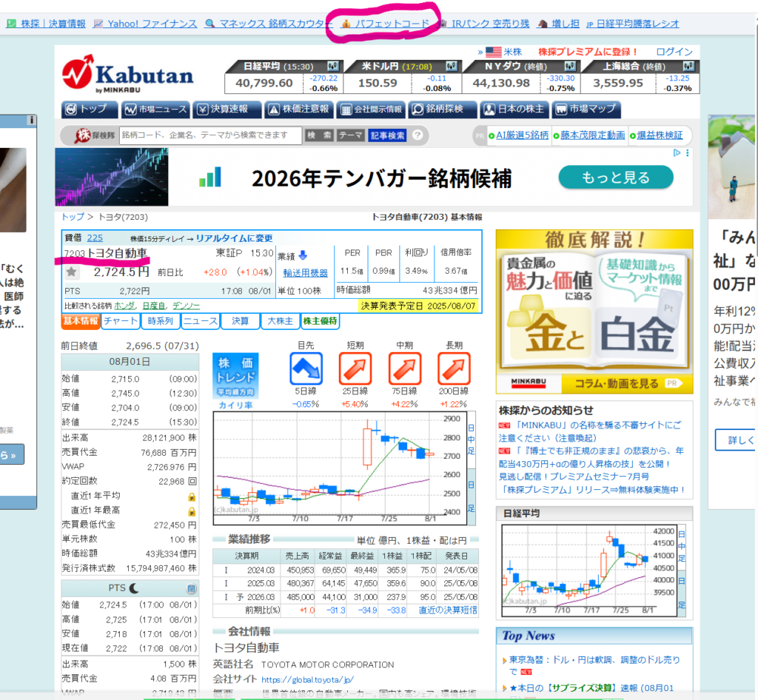758x700 pixels.
Task: Open the global.toyota company site link
Action: coord(307,680)
